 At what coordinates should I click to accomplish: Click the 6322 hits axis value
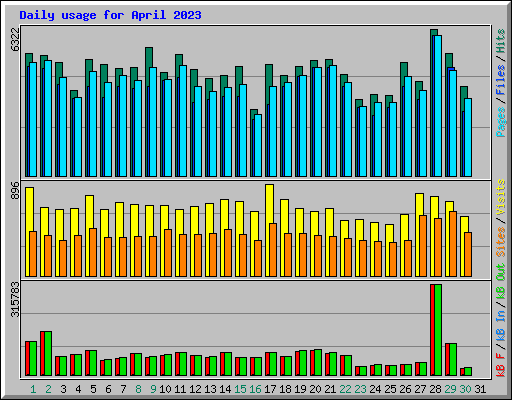click(15, 39)
